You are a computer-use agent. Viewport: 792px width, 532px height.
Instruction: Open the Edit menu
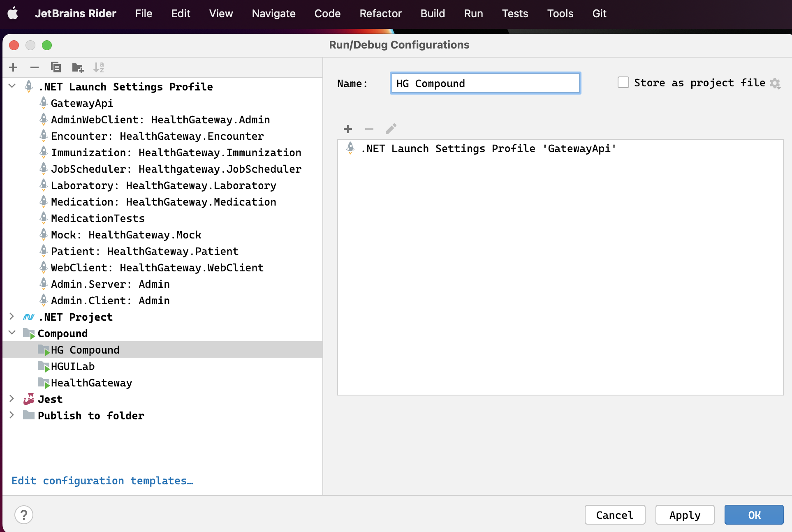click(x=181, y=14)
